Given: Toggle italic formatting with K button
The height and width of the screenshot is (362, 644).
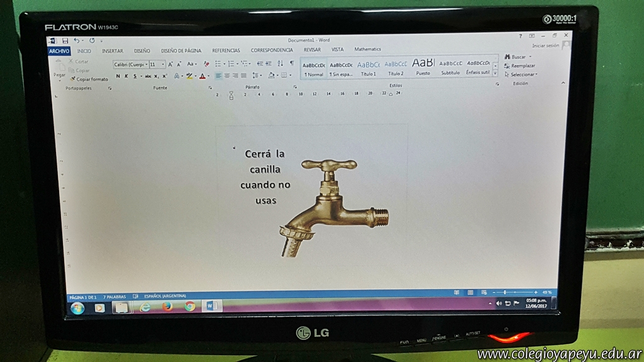Looking at the screenshot, I should [x=126, y=76].
